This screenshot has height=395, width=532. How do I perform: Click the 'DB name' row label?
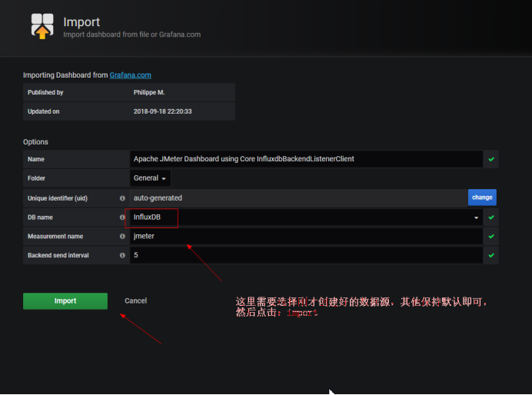point(40,217)
